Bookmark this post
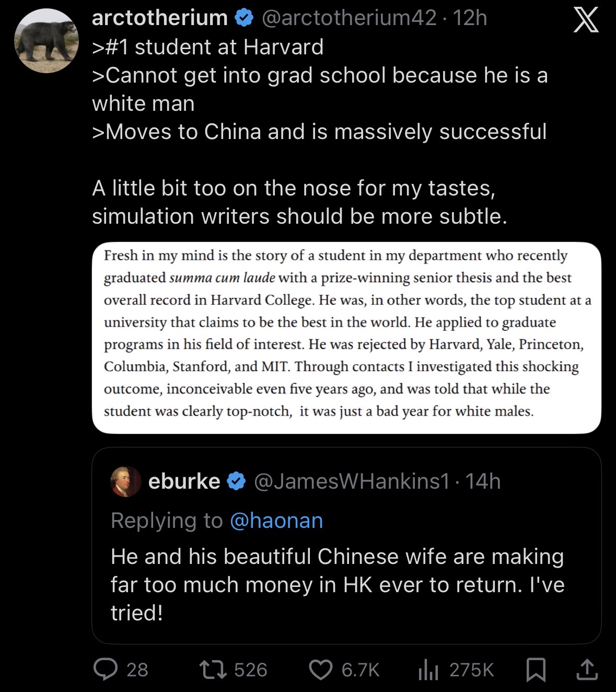616x692 pixels. 536,670
